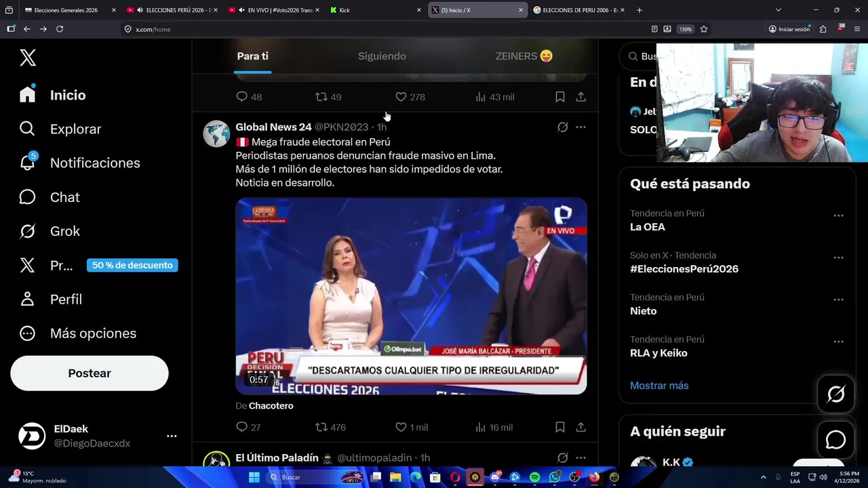Open Explorar search icon in sidebar
The height and width of the screenshot is (488, 868).
click(27, 129)
